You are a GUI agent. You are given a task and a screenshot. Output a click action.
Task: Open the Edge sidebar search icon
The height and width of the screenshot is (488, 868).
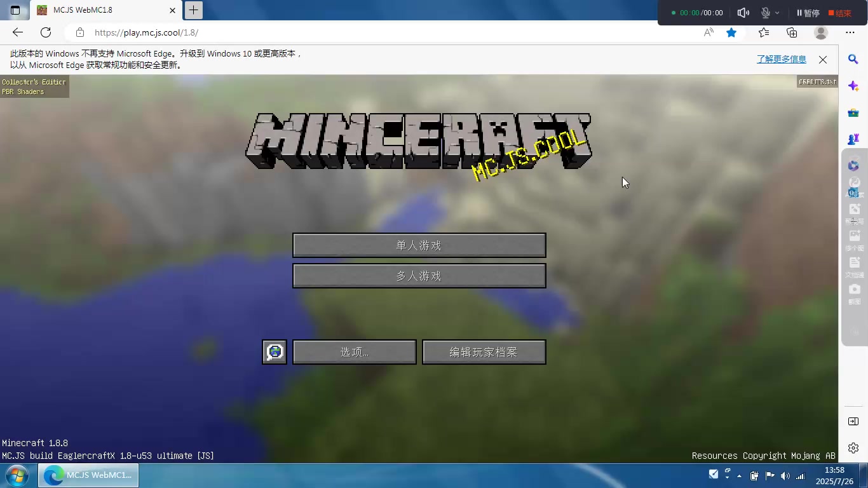tap(853, 59)
